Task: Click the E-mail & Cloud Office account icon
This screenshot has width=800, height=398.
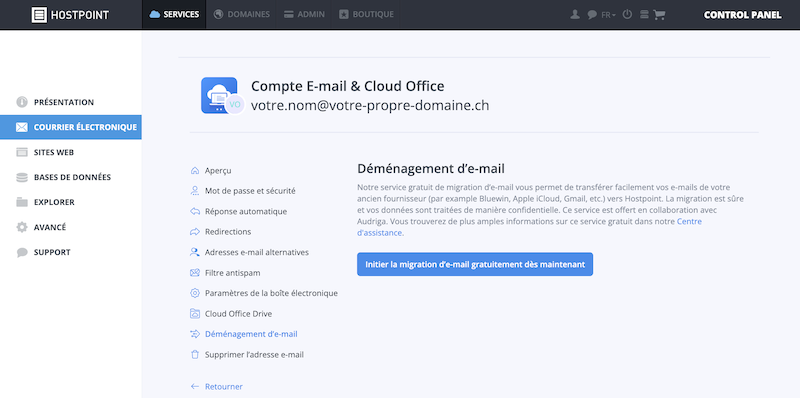Action: [x=219, y=95]
